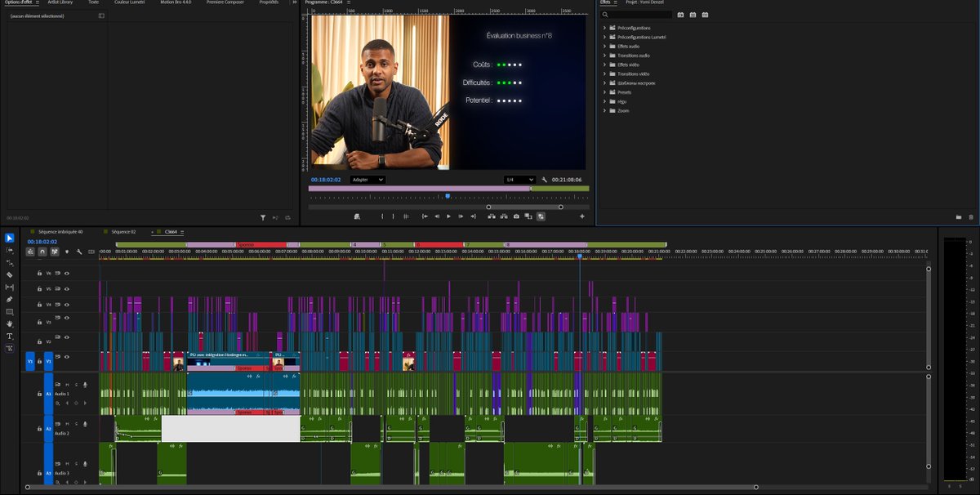This screenshot has height=495, width=980.
Task: Select the Razor tool
Action: click(x=10, y=274)
